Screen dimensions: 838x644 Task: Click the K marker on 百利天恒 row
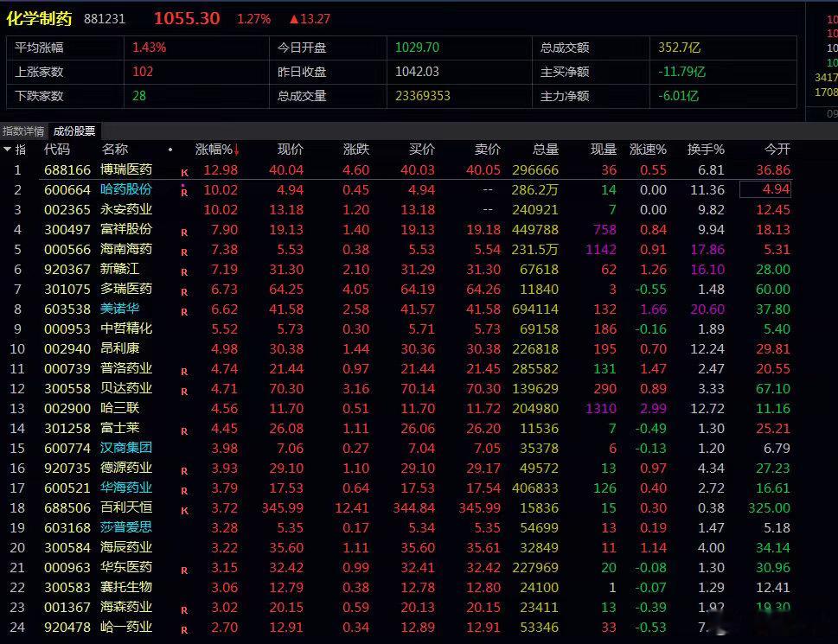(x=184, y=511)
